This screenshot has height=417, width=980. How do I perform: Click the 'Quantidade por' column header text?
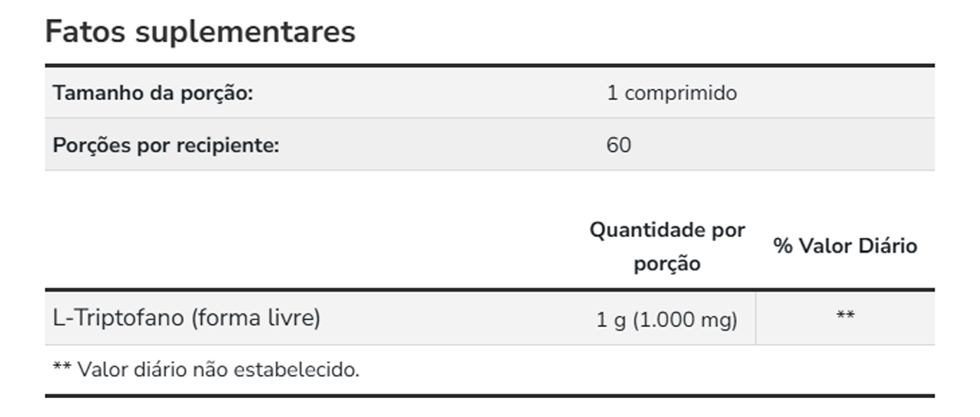(667, 229)
